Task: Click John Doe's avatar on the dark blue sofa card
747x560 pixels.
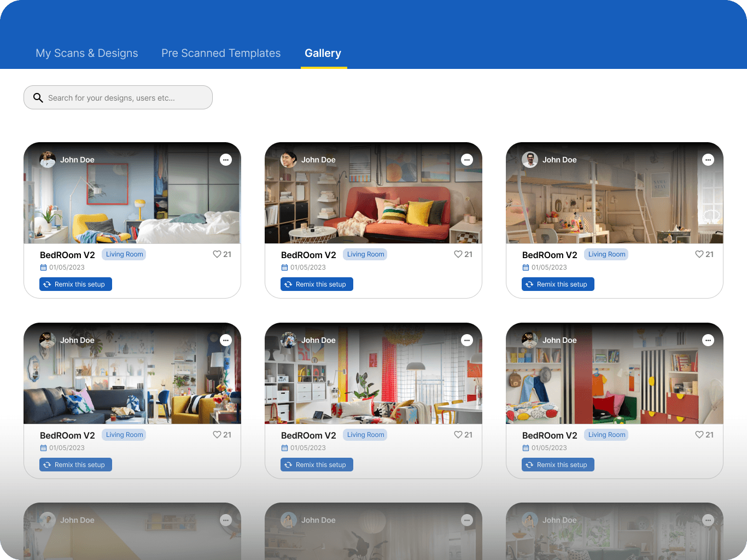Action: (x=48, y=340)
